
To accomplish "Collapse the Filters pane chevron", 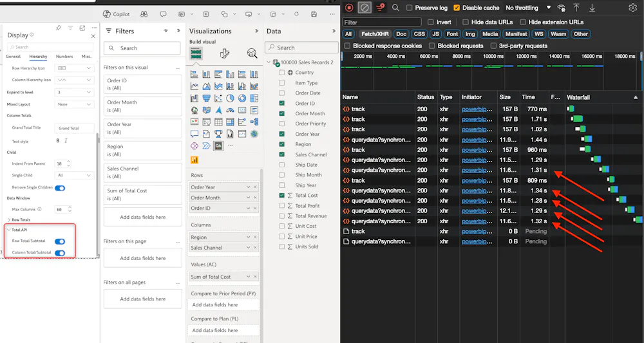I will [178, 31].
